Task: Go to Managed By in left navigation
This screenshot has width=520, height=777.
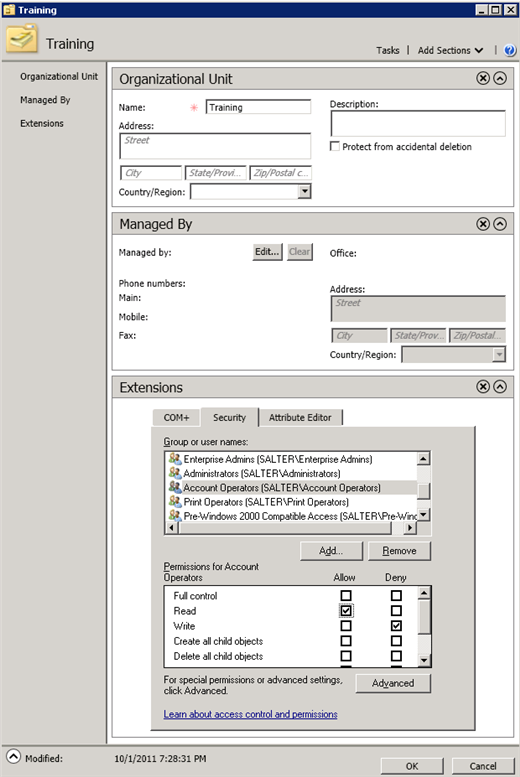Action: pos(45,100)
